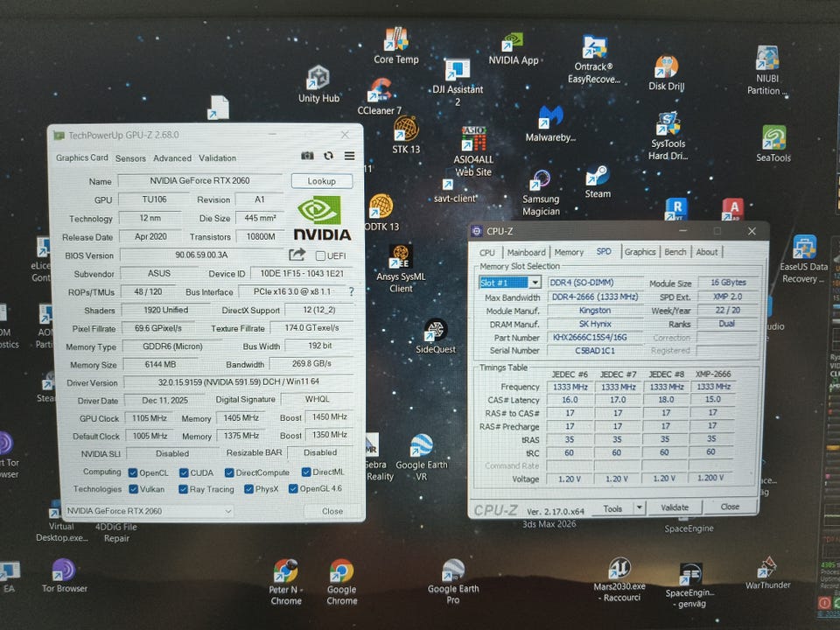Toggle the UEFI checkbox in GPU-Z
Image resolution: width=840 pixels, height=630 pixels.
coord(320,256)
